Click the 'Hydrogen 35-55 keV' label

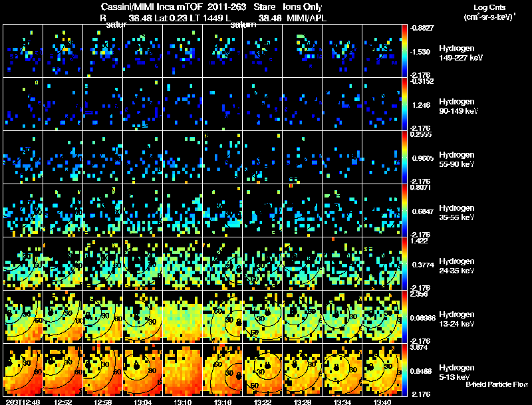[458, 213]
